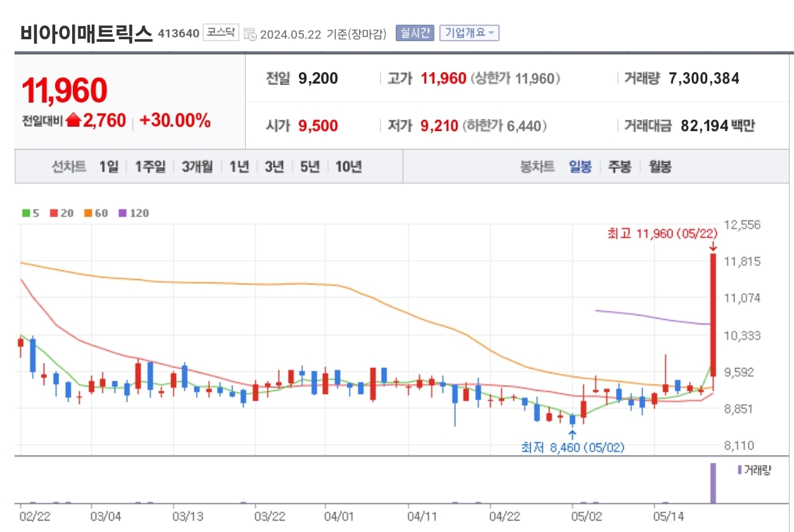Click the 봉차트 label
Screen dimensions: 794x532
tap(537, 167)
